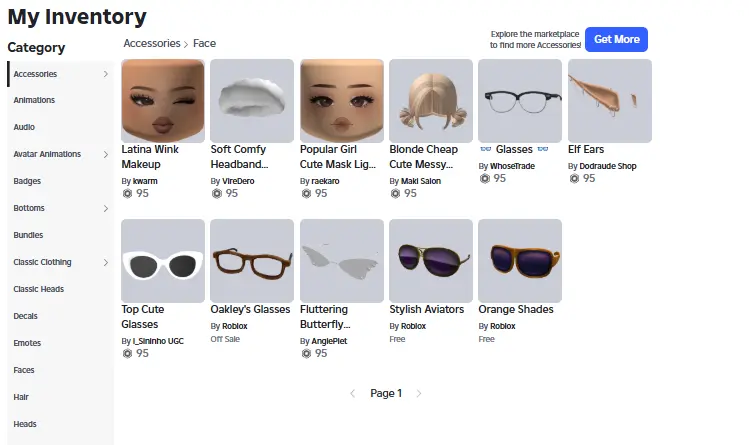
Task: Click the Face breadcrumb link
Action: [204, 43]
